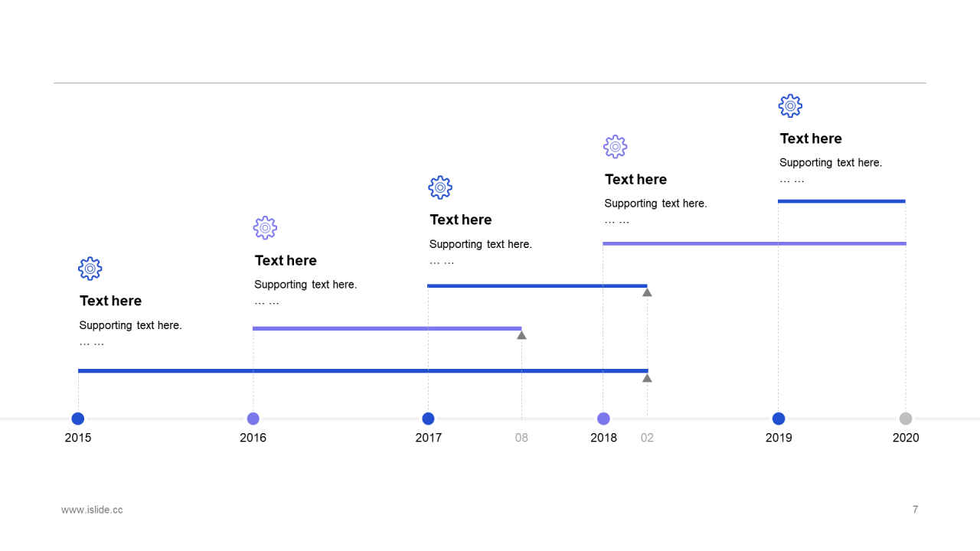Click the gear icon above 2015 entry

[90, 269]
